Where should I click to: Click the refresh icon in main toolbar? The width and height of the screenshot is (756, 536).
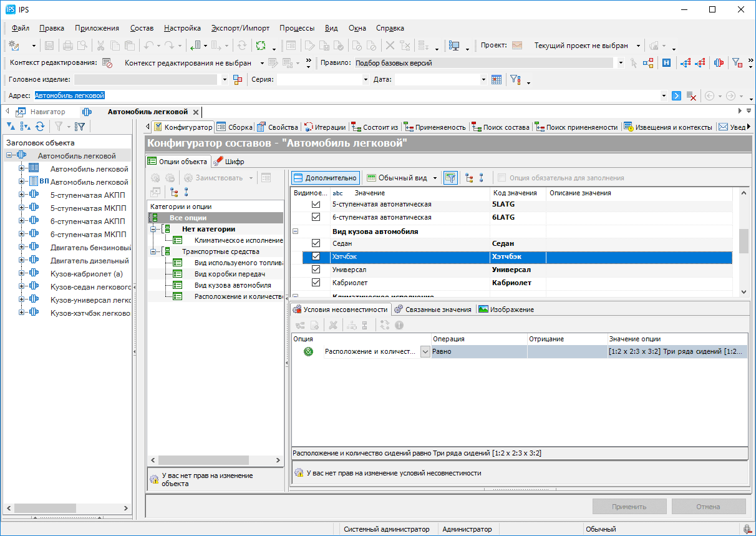click(x=241, y=46)
